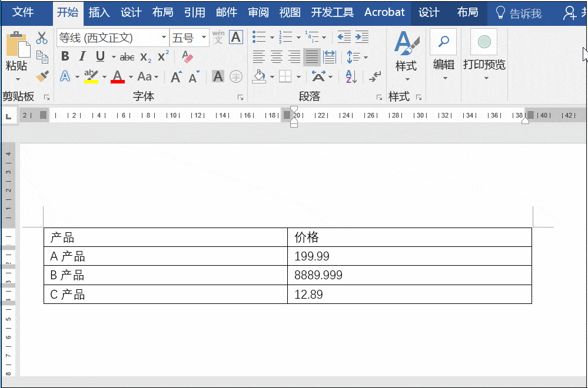Switch to the Insert tab
The height and width of the screenshot is (388, 588).
pos(99,12)
